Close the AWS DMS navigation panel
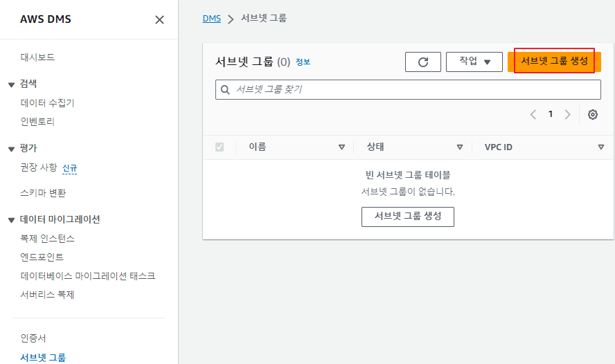Image resolution: width=615 pixels, height=364 pixels. 159,19
